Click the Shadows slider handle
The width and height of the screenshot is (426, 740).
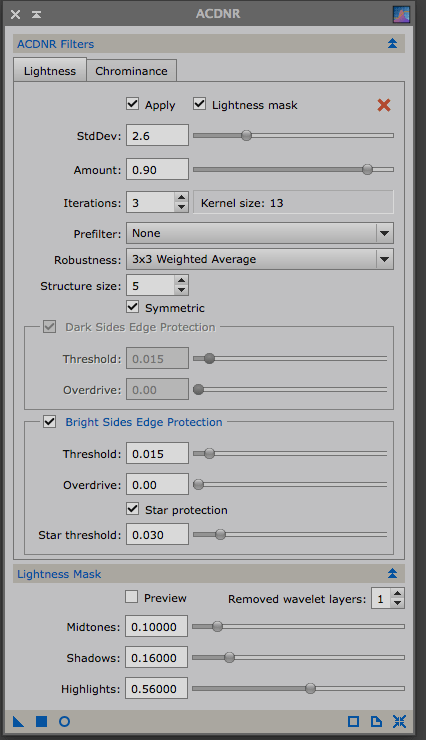[x=229, y=657]
